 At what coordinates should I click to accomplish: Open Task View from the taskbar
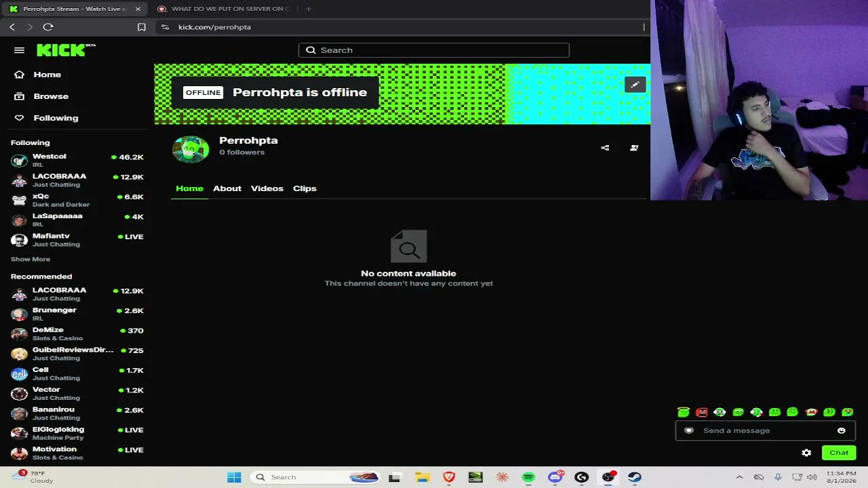point(394,477)
